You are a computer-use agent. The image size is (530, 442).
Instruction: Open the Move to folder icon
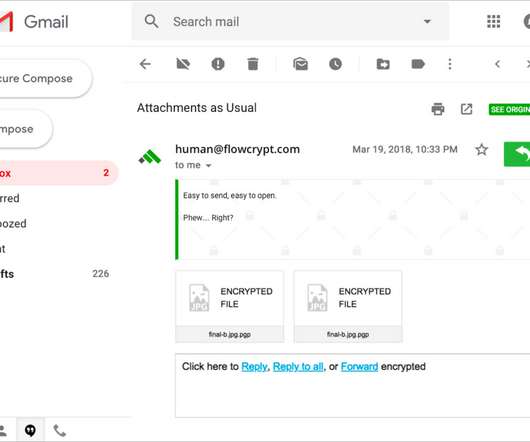click(383, 64)
